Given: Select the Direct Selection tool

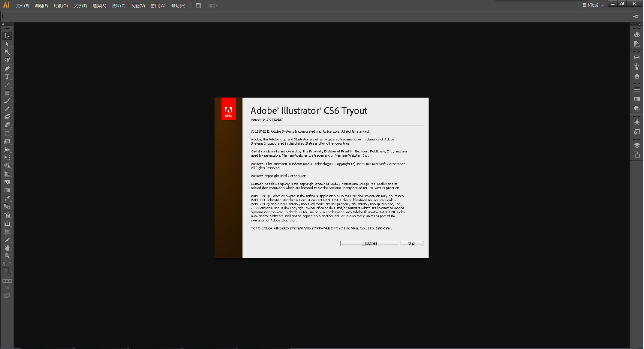Looking at the screenshot, I should tap(7, 44).
